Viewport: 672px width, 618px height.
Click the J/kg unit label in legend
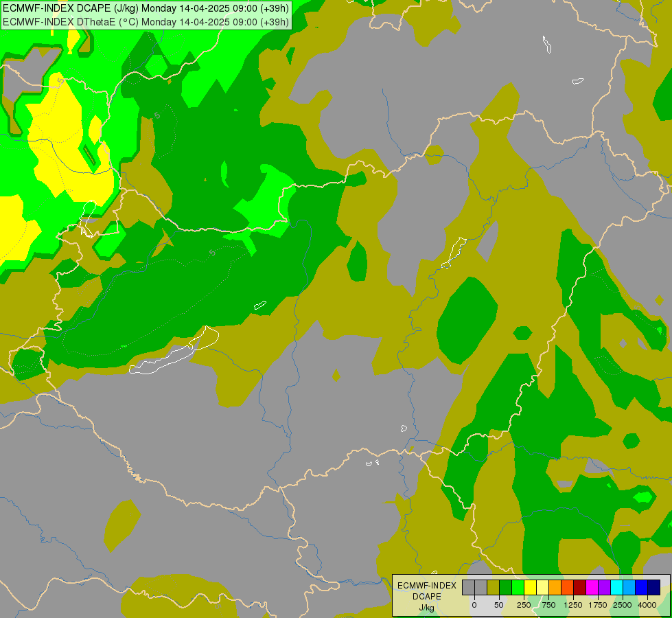(x=426, y=608)
